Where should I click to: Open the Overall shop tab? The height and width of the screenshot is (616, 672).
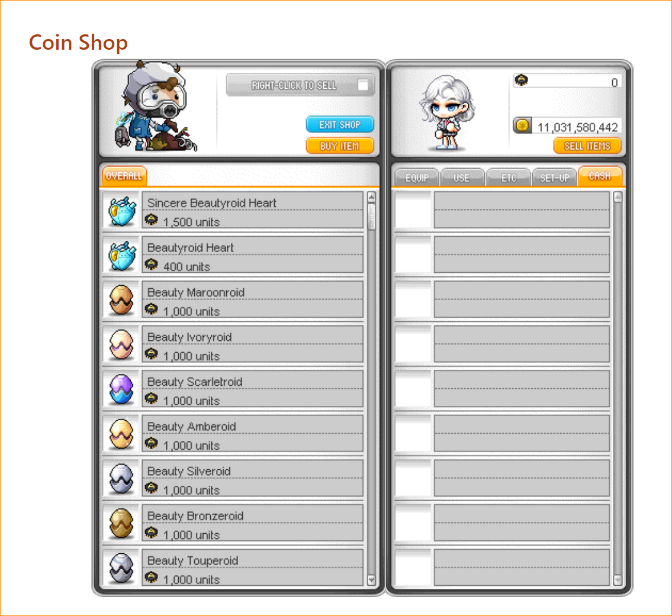(x=124, y=176)
